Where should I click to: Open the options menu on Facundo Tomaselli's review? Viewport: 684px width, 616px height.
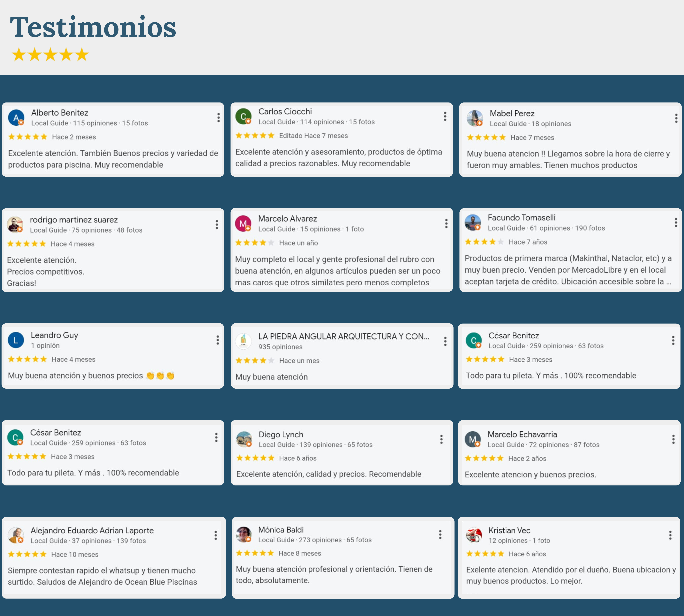coord(676,222)
